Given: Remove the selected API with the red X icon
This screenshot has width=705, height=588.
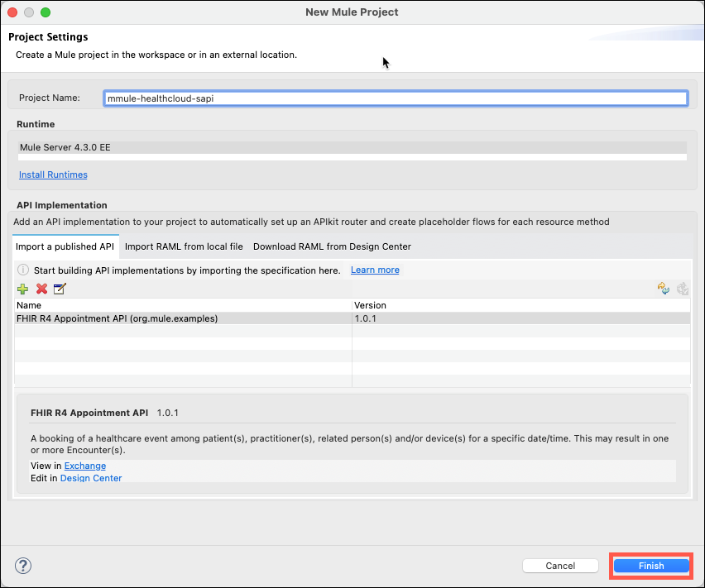Looking at the screenshot, I should [x=42, y=289].
